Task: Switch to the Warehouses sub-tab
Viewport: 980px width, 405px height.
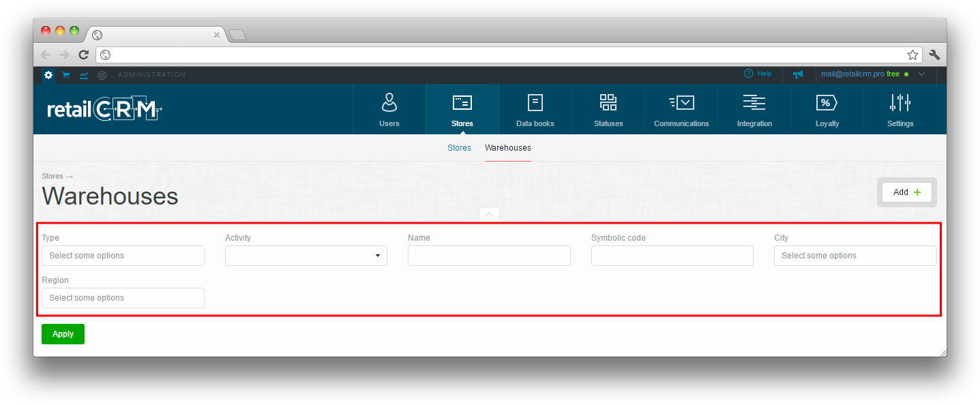Action: pyautogui.click(x=508, y=148)
